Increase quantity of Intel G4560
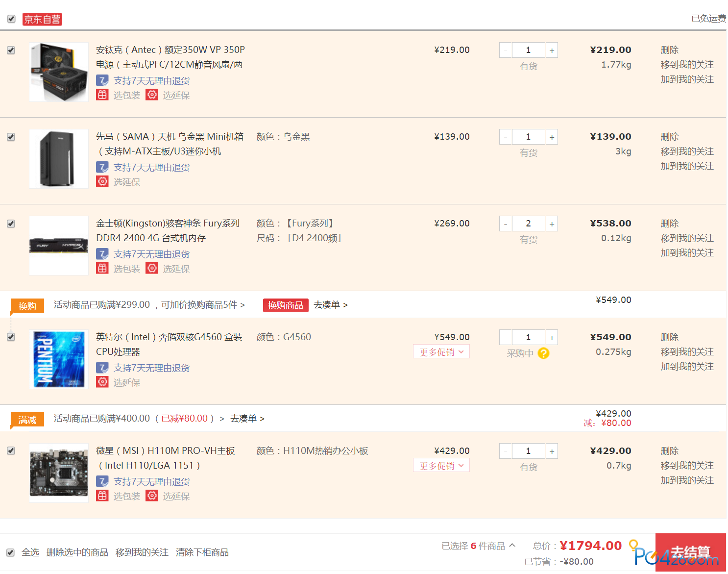 click(x=552, y=337)
